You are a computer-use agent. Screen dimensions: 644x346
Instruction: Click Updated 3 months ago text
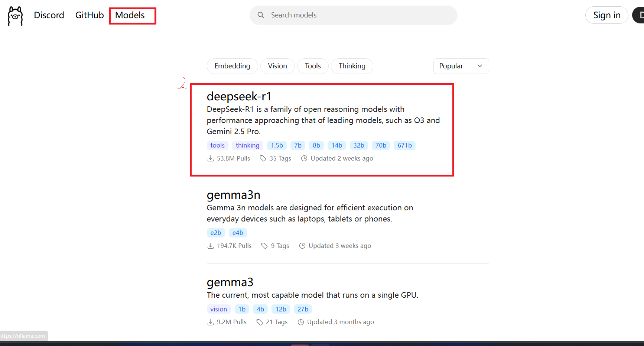(x=341, y=322)
